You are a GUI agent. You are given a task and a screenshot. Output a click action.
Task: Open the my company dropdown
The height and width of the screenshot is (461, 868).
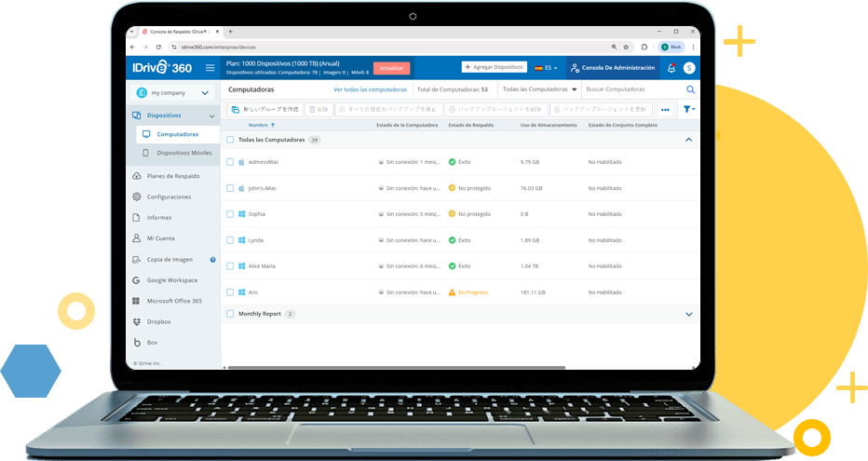point(172,92)
